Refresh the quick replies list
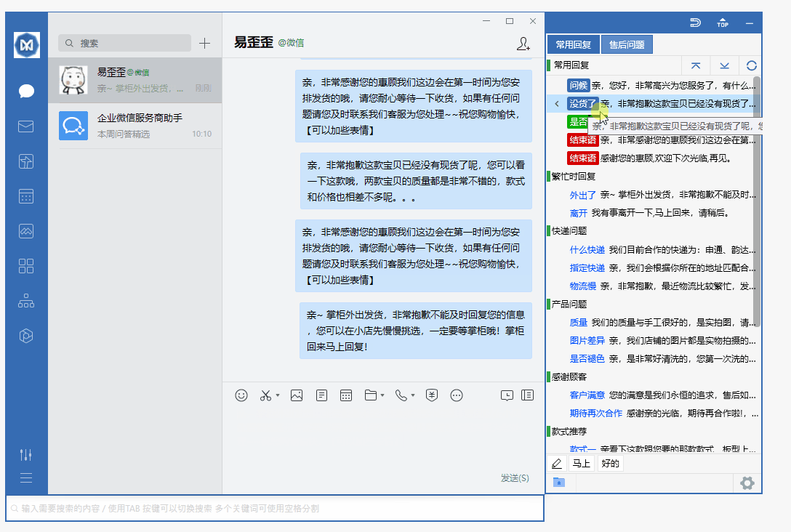791x532 pixels. (751, 65)
